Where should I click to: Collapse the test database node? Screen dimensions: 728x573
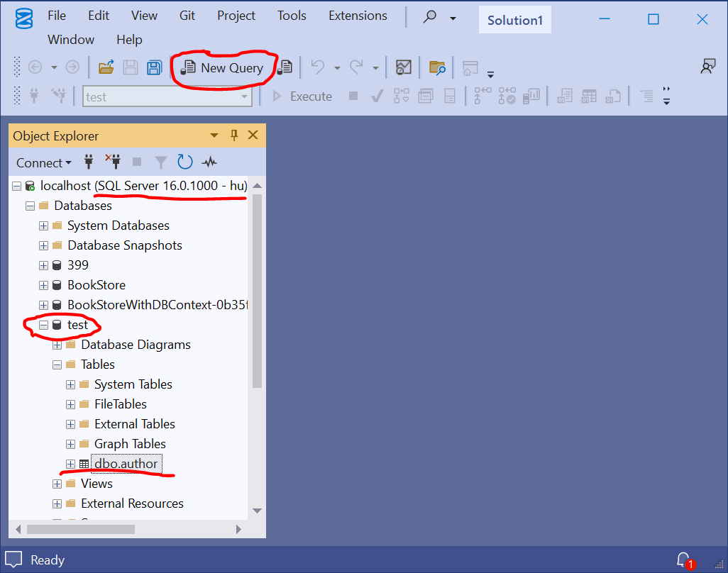[44, 326]
